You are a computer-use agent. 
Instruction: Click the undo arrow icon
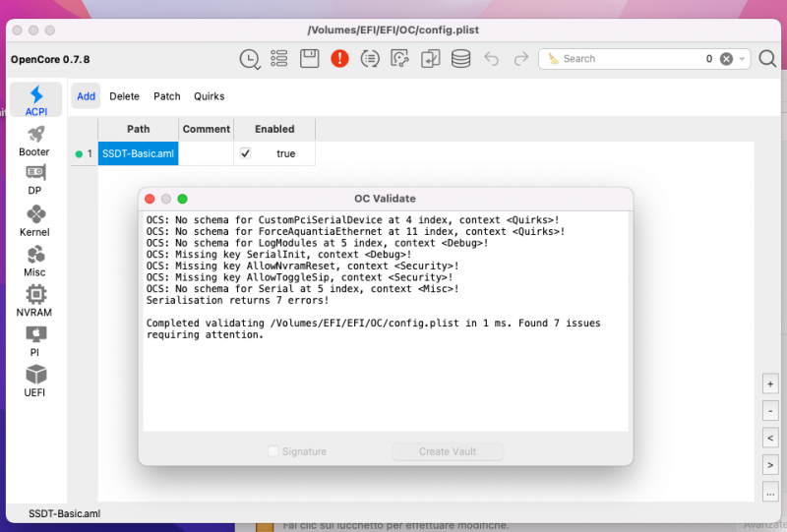(x=491, y=59)
